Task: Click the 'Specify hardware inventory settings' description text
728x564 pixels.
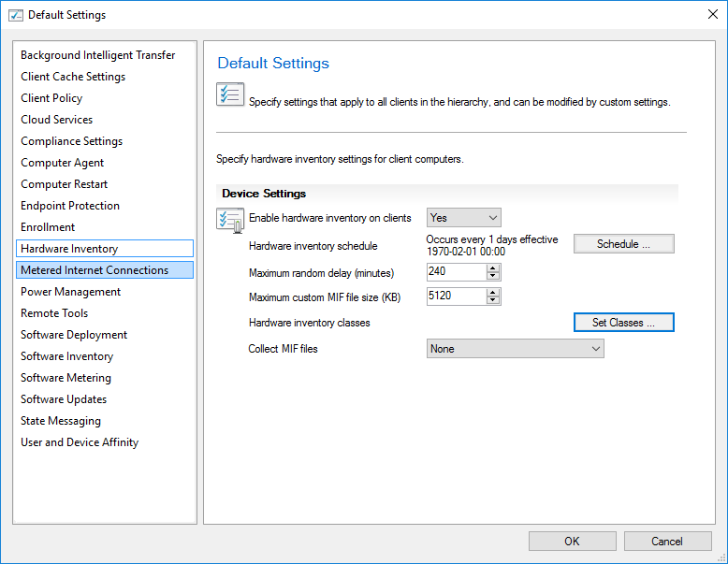Action: coord(340,159)
